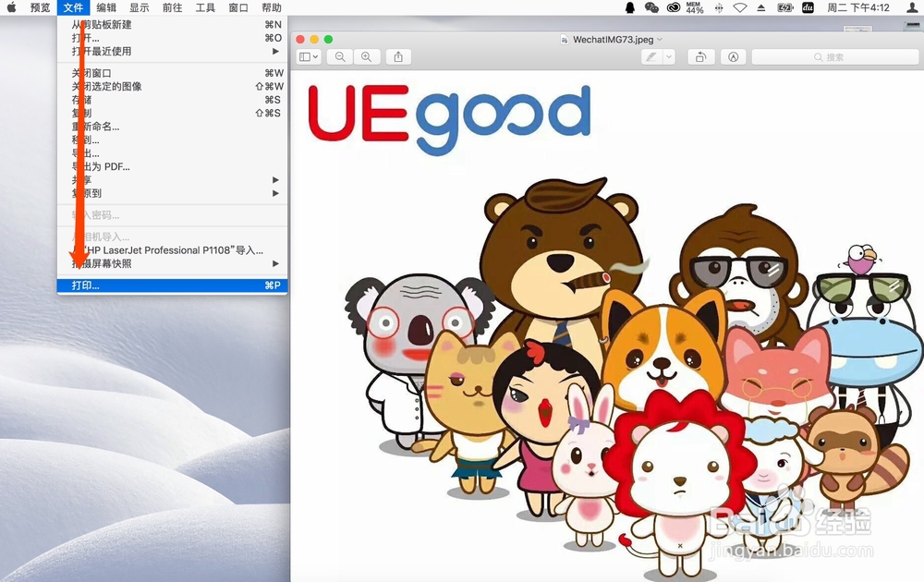The height and width of the screenshot is (582, 924).
Task: Open the 窗口 menu
Action: click(x=238, y=7)
